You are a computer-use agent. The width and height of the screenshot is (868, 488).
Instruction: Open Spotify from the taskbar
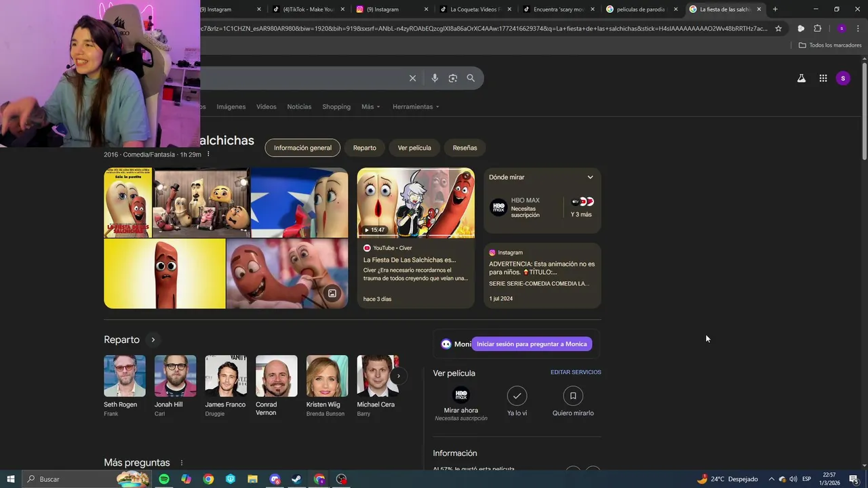pyautogui.click(x=164, y=479)
